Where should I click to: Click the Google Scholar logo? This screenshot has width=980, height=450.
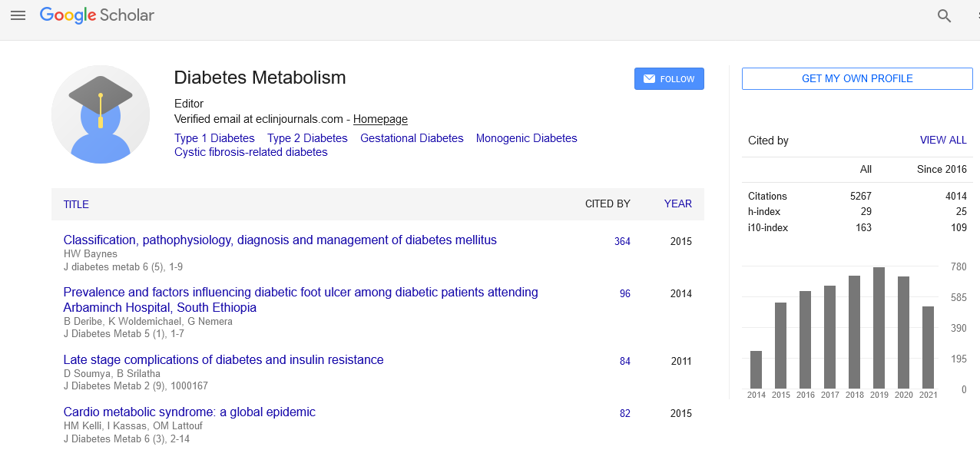(96, 15)
